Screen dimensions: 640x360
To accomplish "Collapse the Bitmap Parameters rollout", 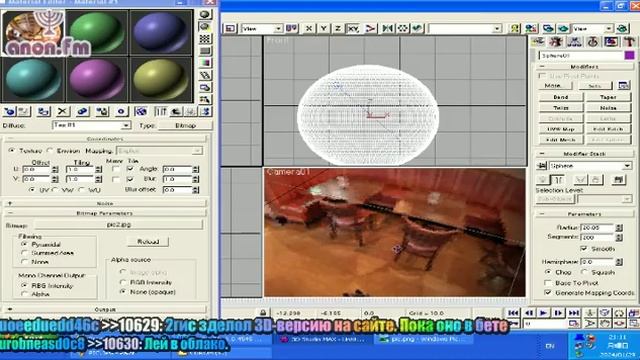I will tap(105, 213).
